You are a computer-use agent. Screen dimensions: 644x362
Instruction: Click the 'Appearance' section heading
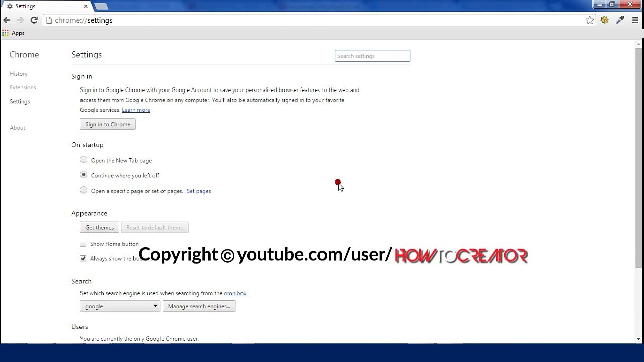(89, 213)
